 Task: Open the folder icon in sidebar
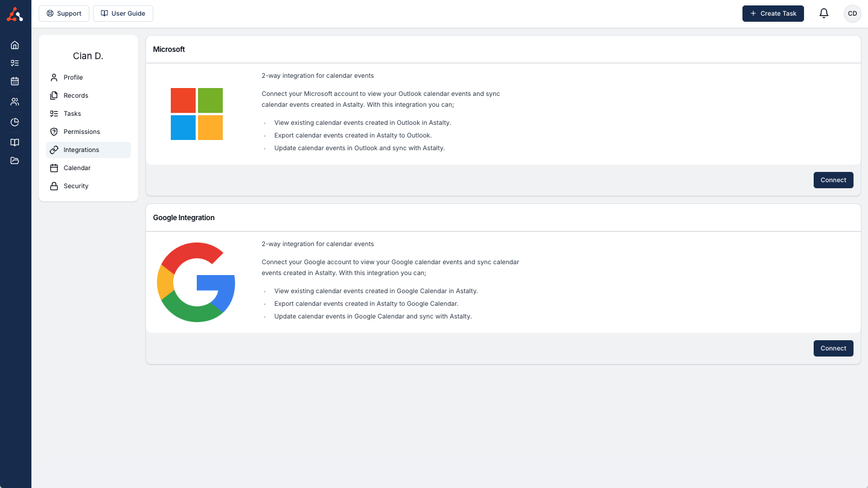15,160
